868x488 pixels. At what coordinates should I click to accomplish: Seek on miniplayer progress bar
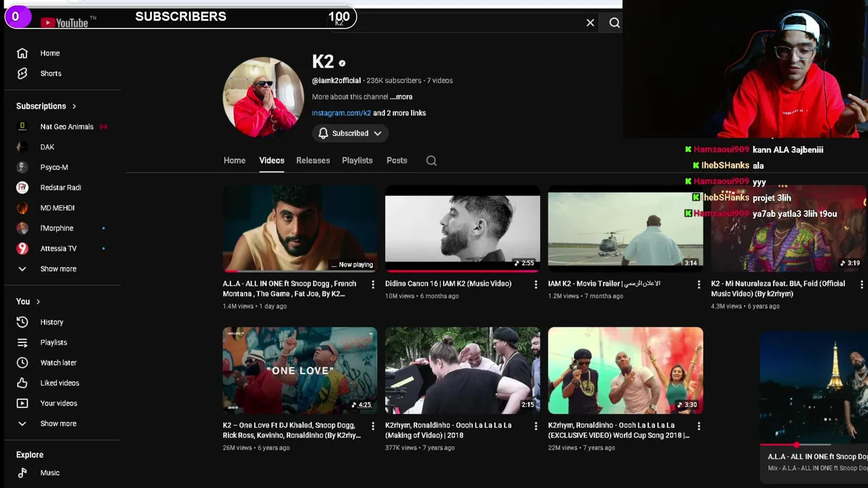coord(814,445)
